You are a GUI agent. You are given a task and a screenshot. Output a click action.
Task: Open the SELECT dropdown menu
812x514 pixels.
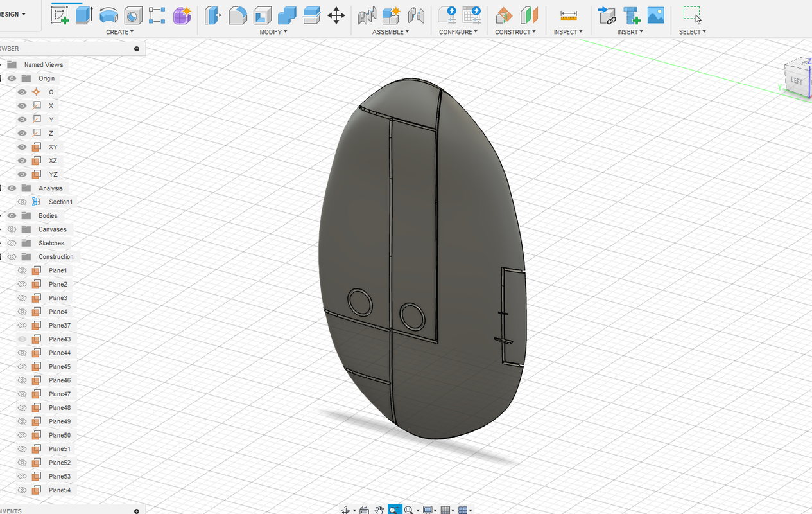[x=693, y=31]
